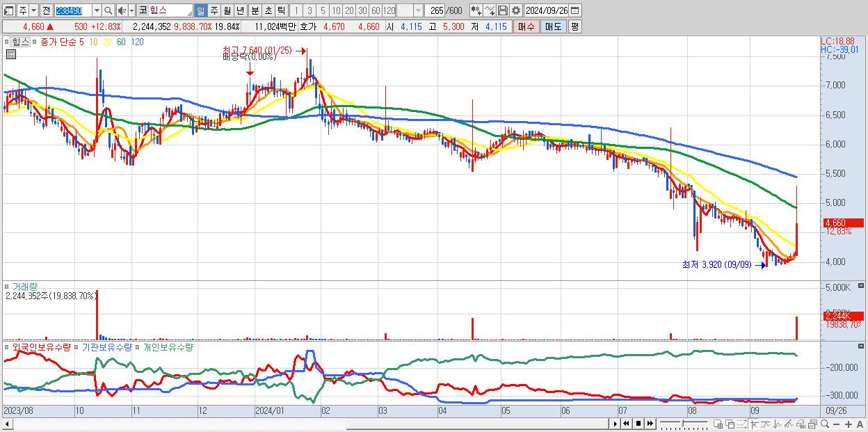Choose the 120 interval button
868x432 pixels.
(389, 11)
